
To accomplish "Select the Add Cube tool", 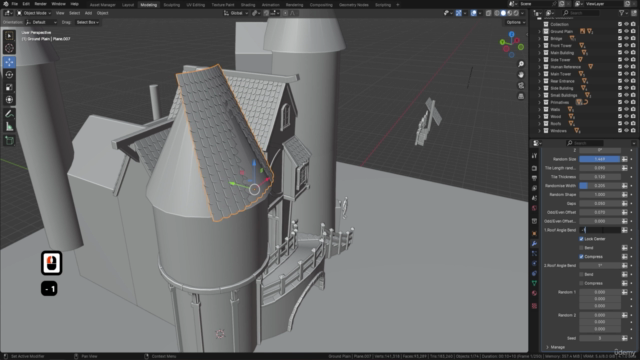I will [9, 141].
